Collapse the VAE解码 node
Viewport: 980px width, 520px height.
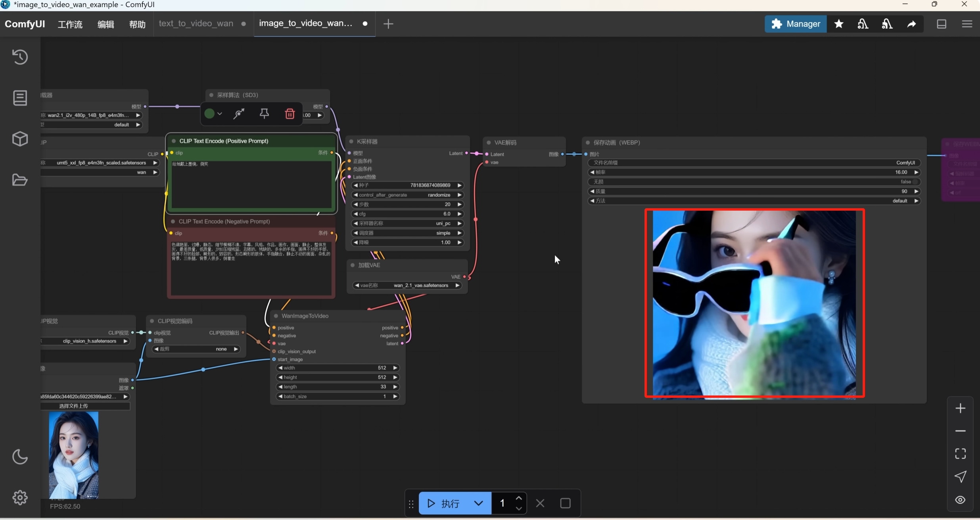pos(489,142)
